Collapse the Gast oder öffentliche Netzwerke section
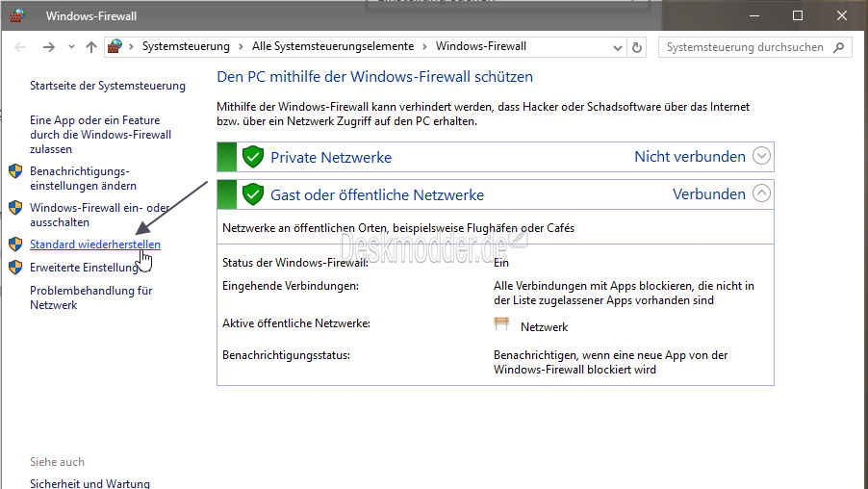 click(762, 193)
